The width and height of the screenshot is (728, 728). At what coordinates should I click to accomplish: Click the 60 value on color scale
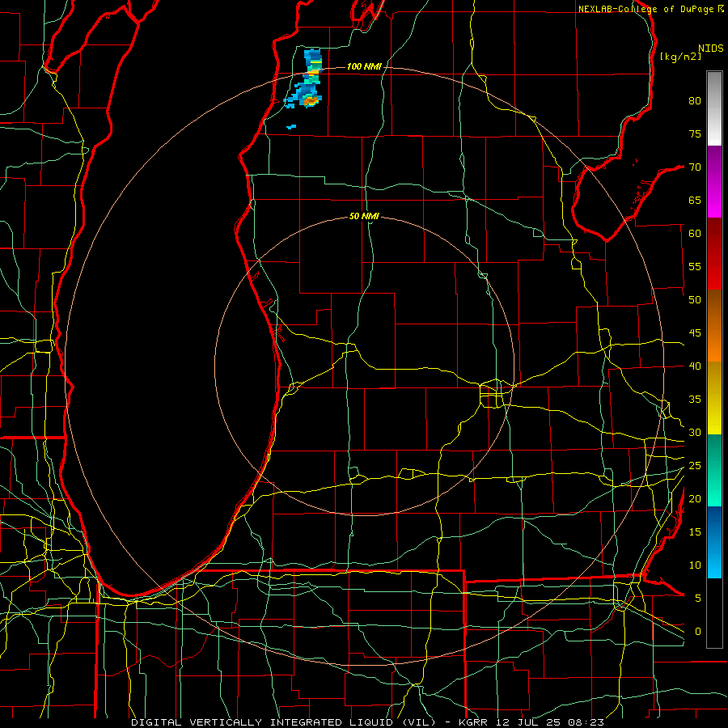[x=695, y=234]
